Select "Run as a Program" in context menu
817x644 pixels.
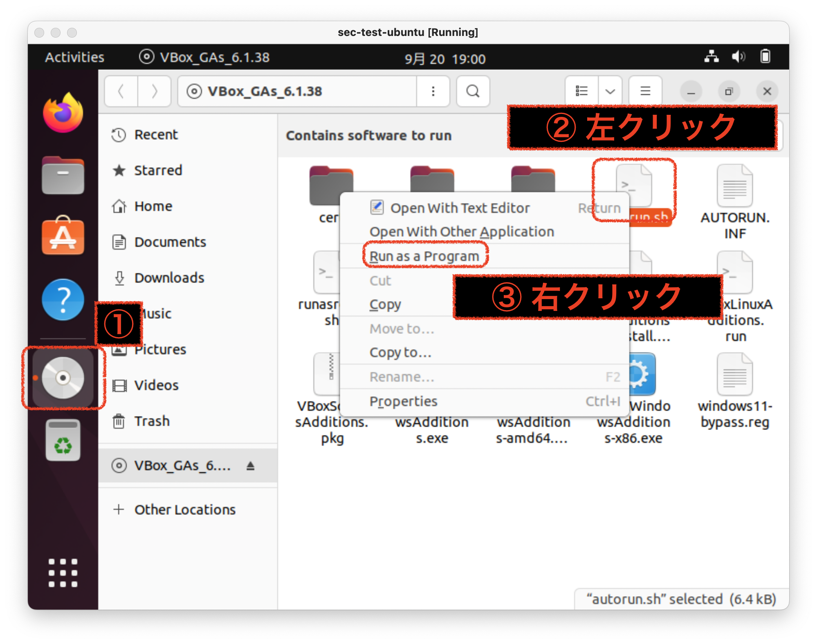coord(424,256)
